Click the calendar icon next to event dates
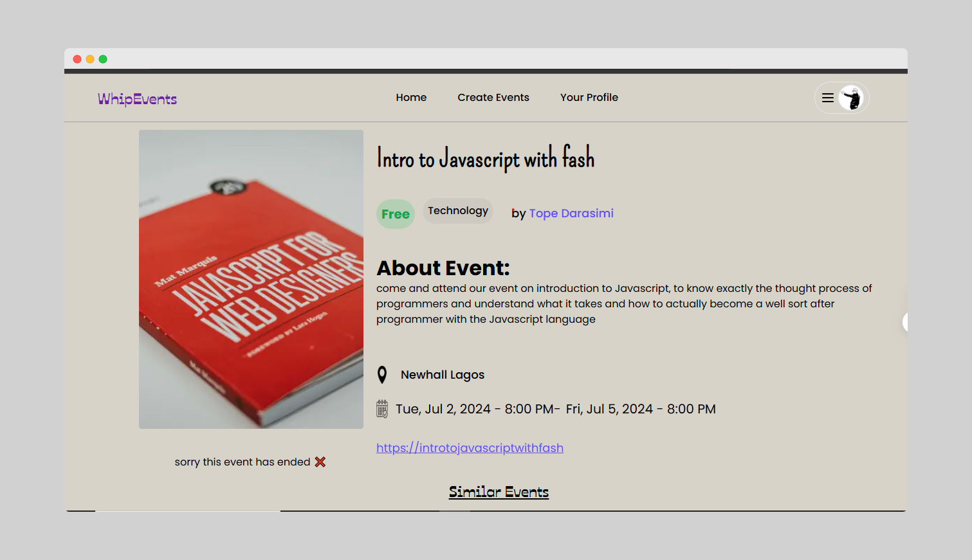 (382, 408)
